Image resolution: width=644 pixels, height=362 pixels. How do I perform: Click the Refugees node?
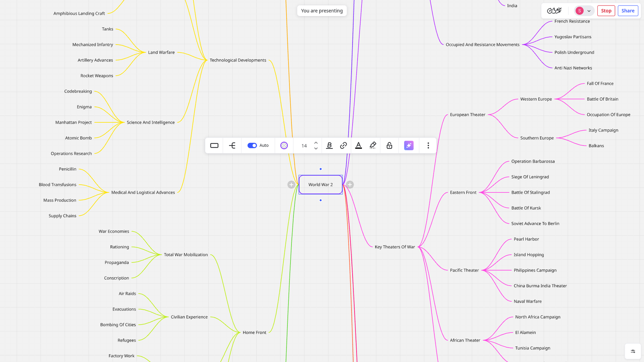tap(127, 340)
